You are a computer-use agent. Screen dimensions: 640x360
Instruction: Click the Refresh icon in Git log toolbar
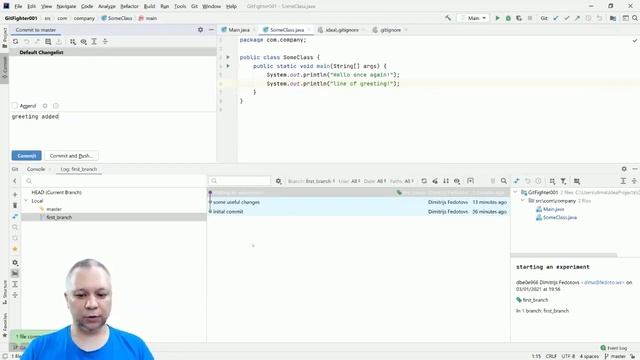pos(424,181)
